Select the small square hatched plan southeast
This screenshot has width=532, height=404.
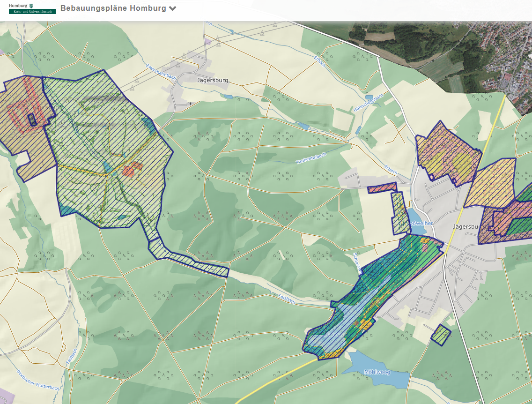click(441, 335)
